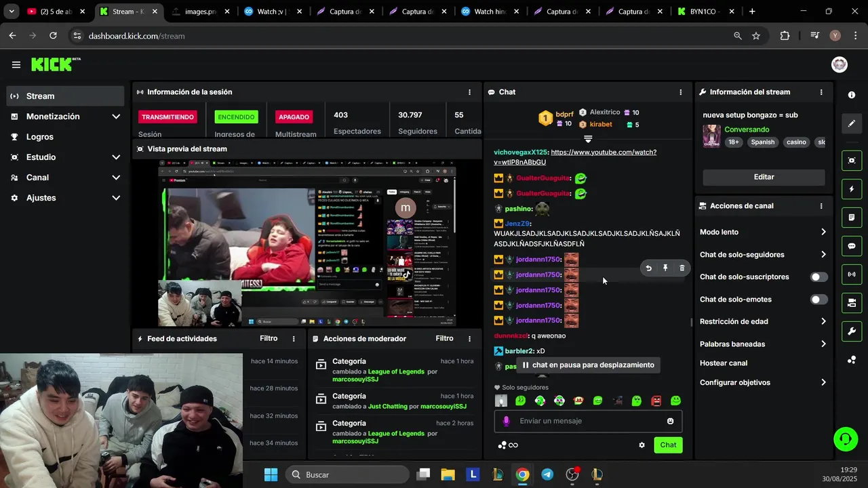Open Feed de actividades three-dot menu
This screenshot has height=488, width=868.
click(x=294, y=339)
